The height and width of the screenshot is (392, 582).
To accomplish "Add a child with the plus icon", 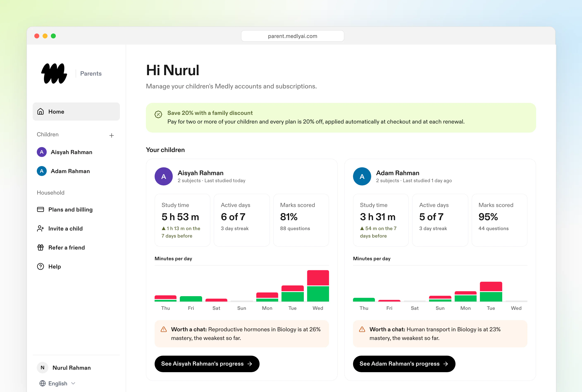I will pos(112,135).
